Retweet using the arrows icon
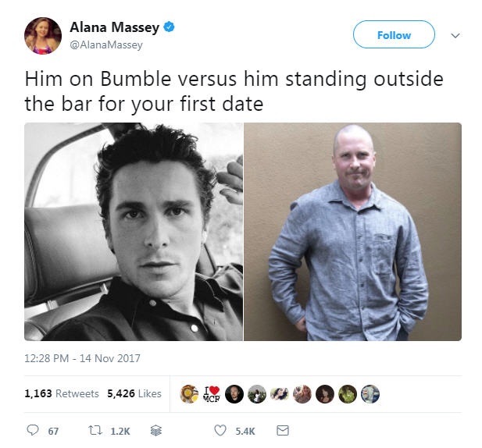 [x=95, y=431]
